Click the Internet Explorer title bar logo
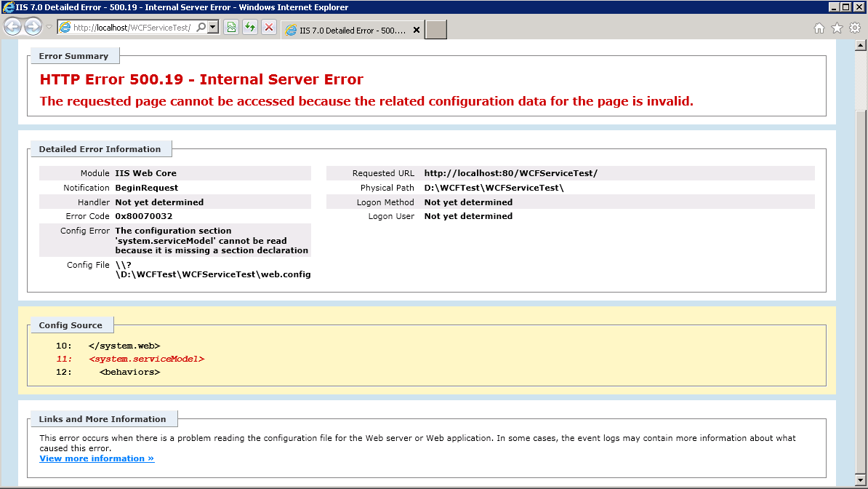 (x=8, y=7)
